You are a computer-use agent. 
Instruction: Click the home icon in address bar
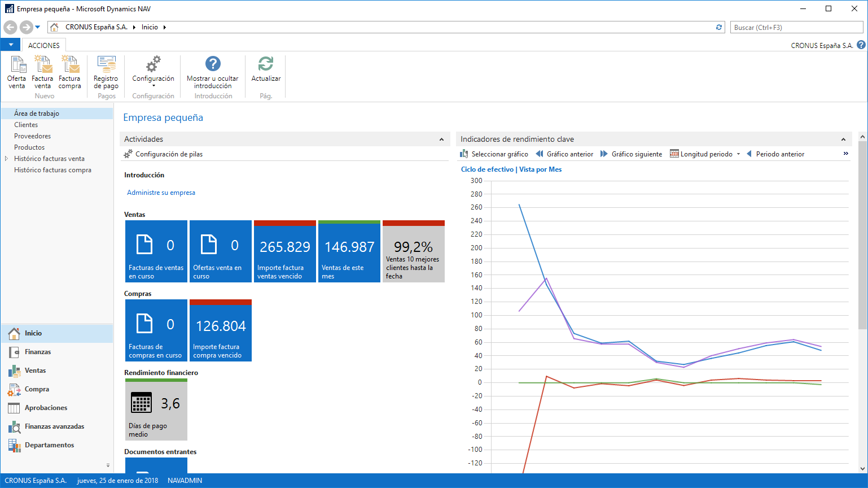[54, 27]
